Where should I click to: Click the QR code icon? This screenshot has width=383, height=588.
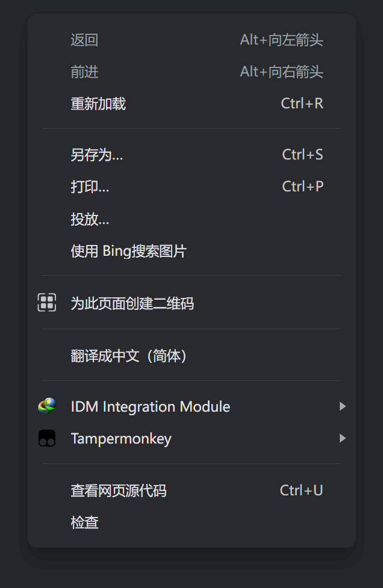coord(47,303)
